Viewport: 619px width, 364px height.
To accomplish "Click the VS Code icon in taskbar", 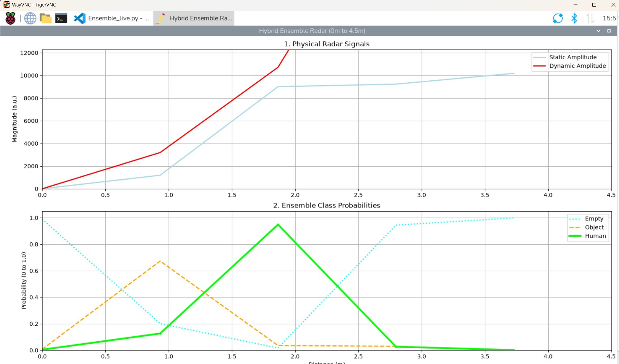I will point(80,18).
